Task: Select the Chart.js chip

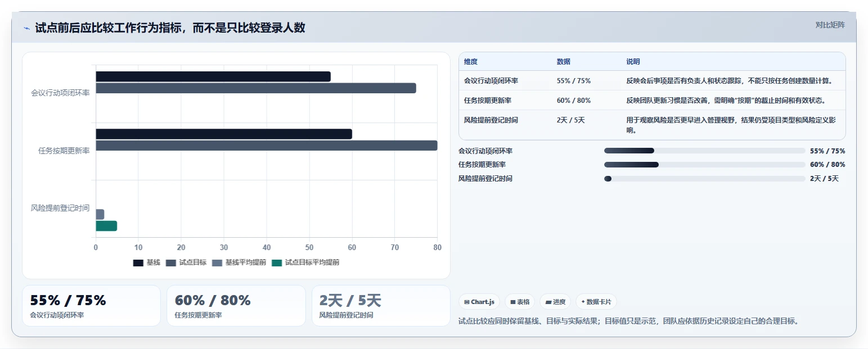Action: click(x=479, y=302)
